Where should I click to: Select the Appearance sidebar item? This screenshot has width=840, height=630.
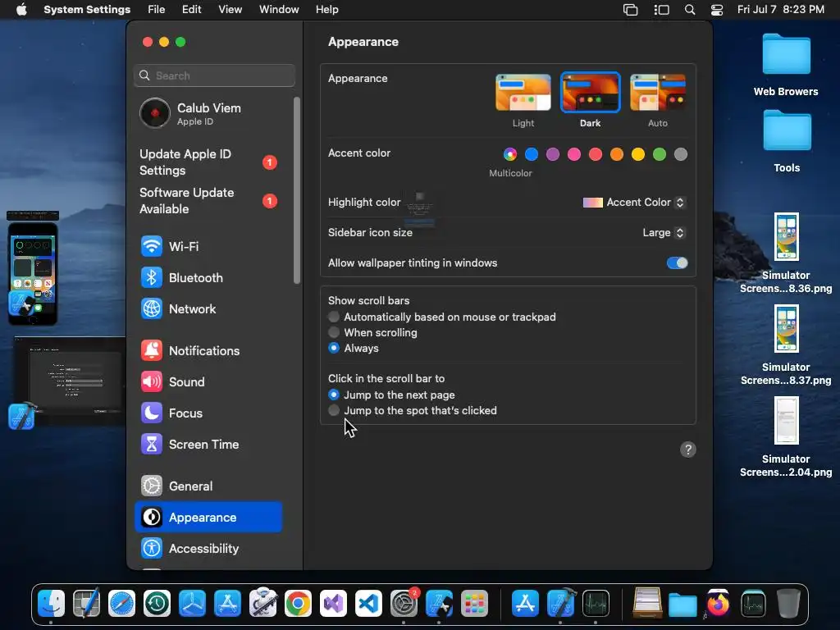tap(208, 518)
